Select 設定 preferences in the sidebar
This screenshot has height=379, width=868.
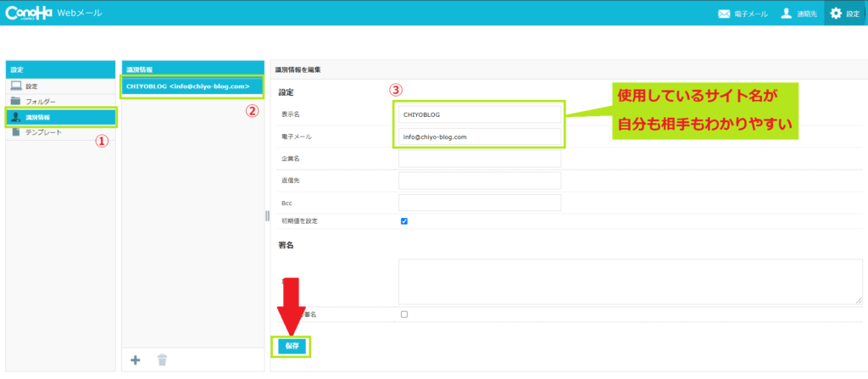[x=31, y=86]
